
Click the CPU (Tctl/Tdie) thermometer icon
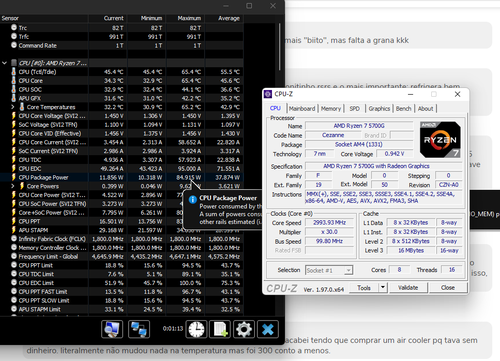[x=14, y=72]
